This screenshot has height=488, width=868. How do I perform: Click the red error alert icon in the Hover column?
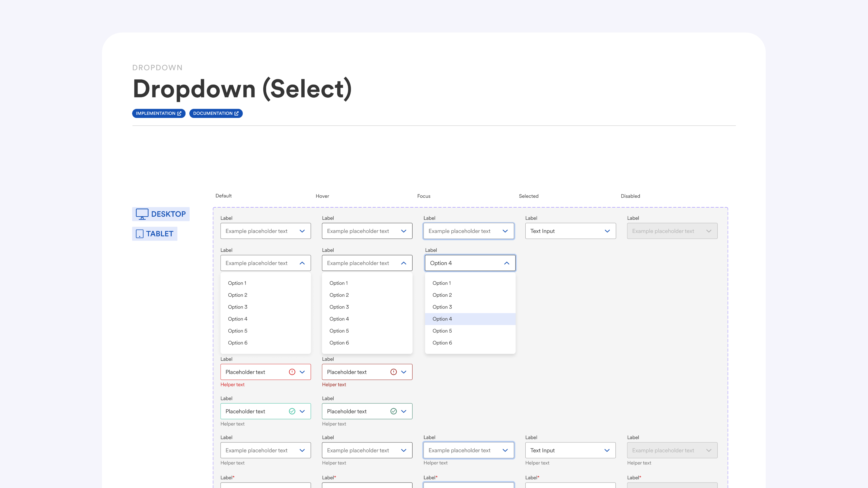click(393, 372)
